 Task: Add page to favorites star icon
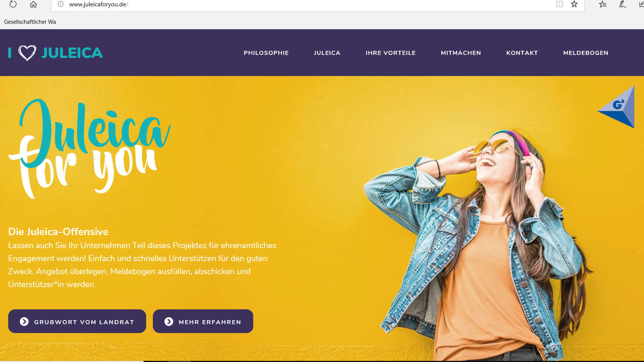[x=574, y=4]
